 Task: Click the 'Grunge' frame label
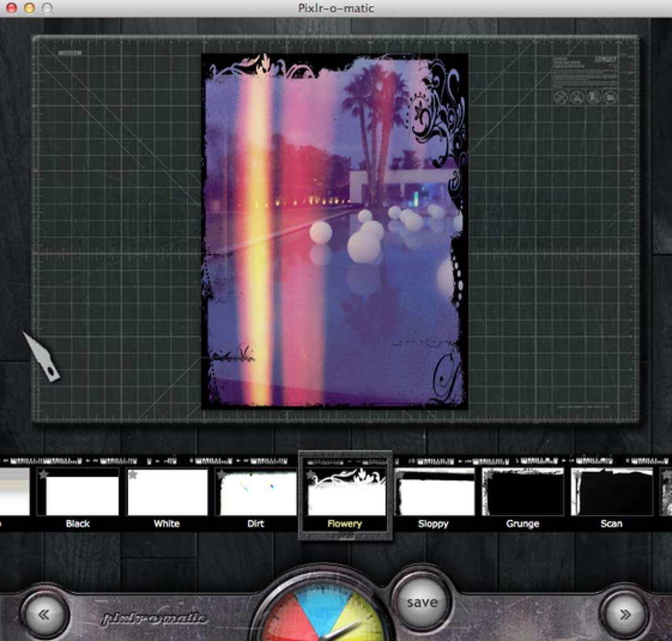(522, 524)
